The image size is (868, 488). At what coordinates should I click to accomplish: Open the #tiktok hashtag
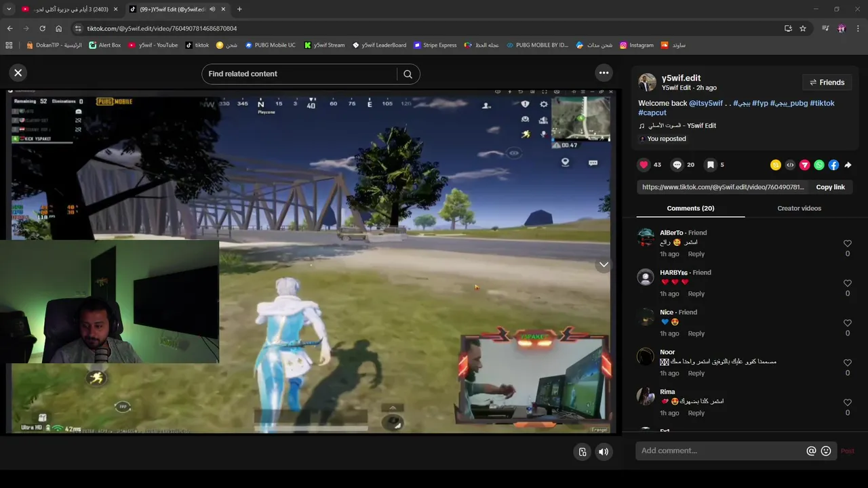822,103
